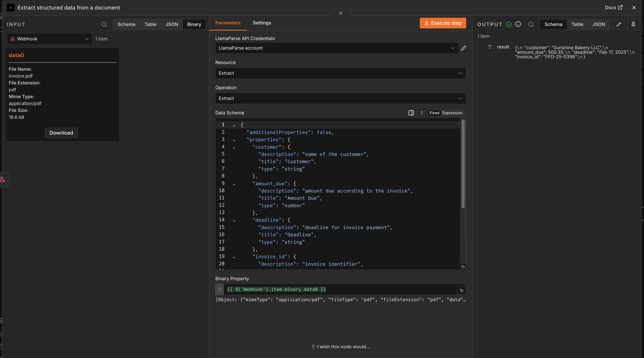Viewport: 644px width, 358px height.
Task: Click the Binary Property preview object text
Action: pos(340,299)
